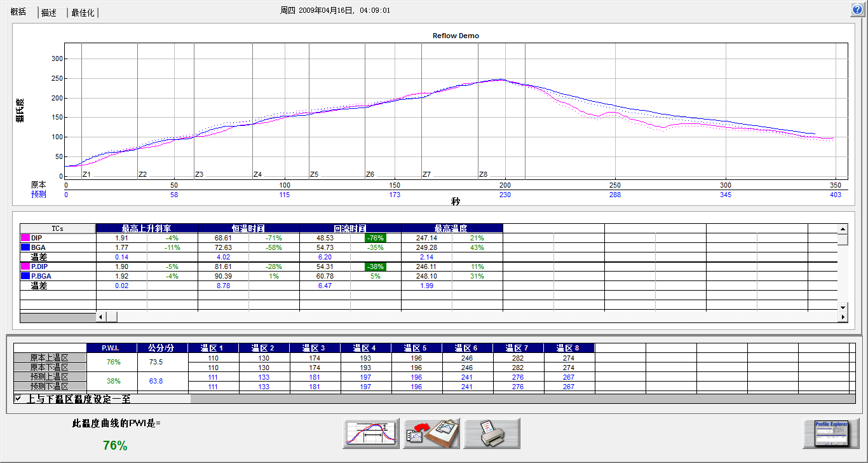This screenshot has width=868, height=463.
Task: Click the magenta DIP color swatch
Action: (x=25, y=238)
